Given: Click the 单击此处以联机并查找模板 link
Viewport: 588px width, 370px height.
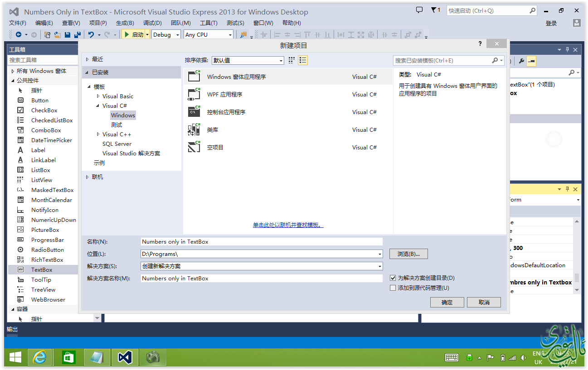Looking at the screenshot, I should (x=288, y=225).
